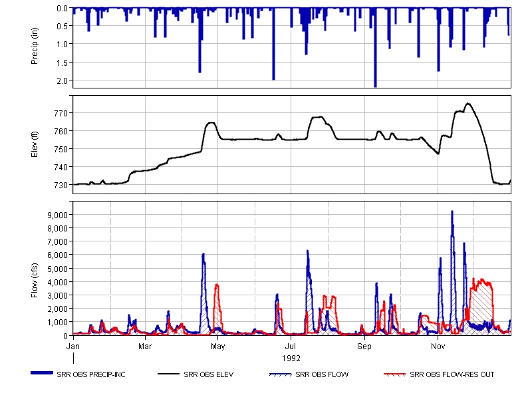Click the 770 elevation tick label
This screenshot has width=532, height=417.
[61, 113]
